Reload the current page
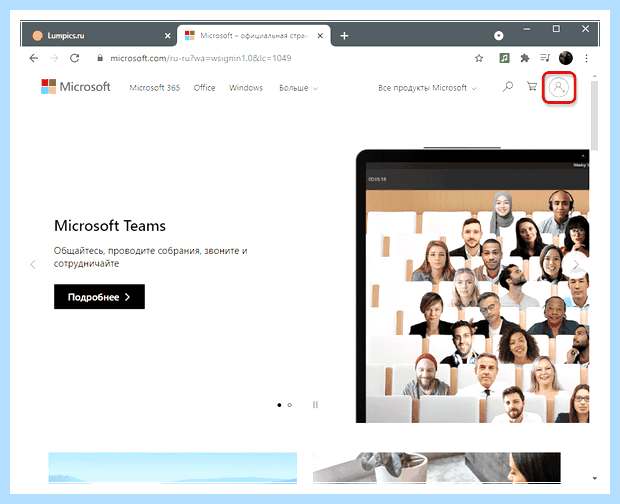Image resolution: width=620 pixels, height=504 pixels. click(74, 58)
